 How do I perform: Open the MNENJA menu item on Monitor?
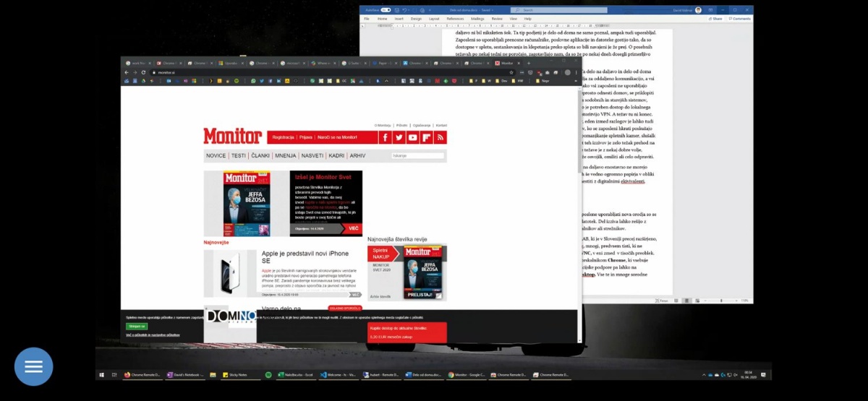(286, 155)
